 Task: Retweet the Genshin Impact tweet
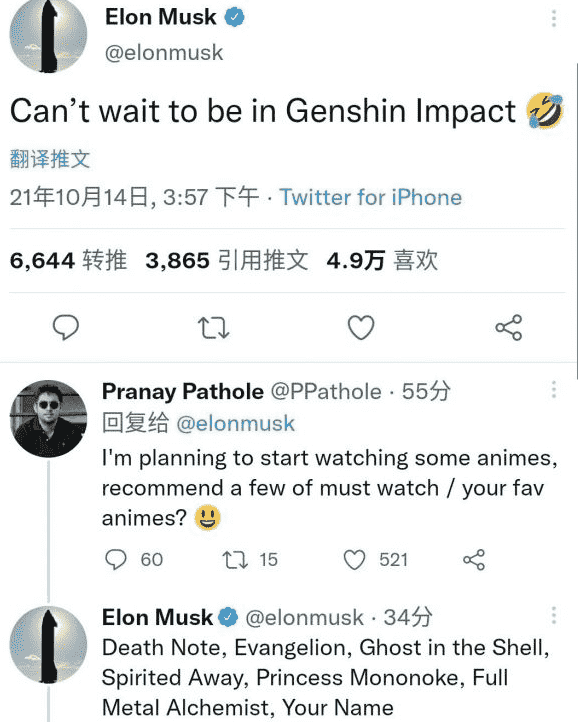[x=213, y=328]
